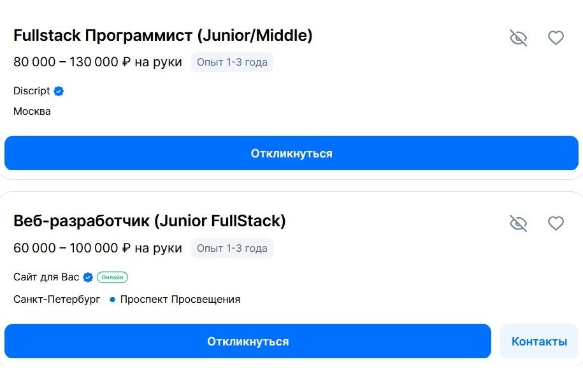Click the Discript verified checkmark badge
The width and height of the screenshot is (583, 392).
point(59,91)
